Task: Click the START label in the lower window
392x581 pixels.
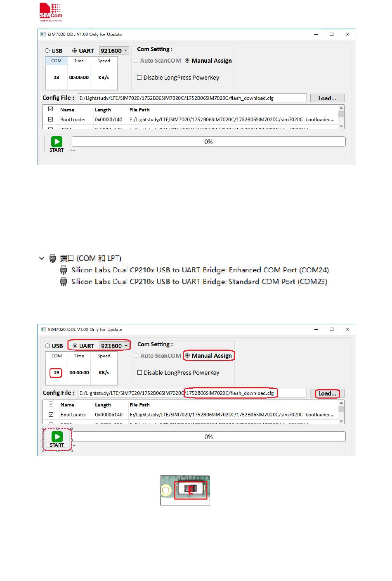Action: click(57, 445)
